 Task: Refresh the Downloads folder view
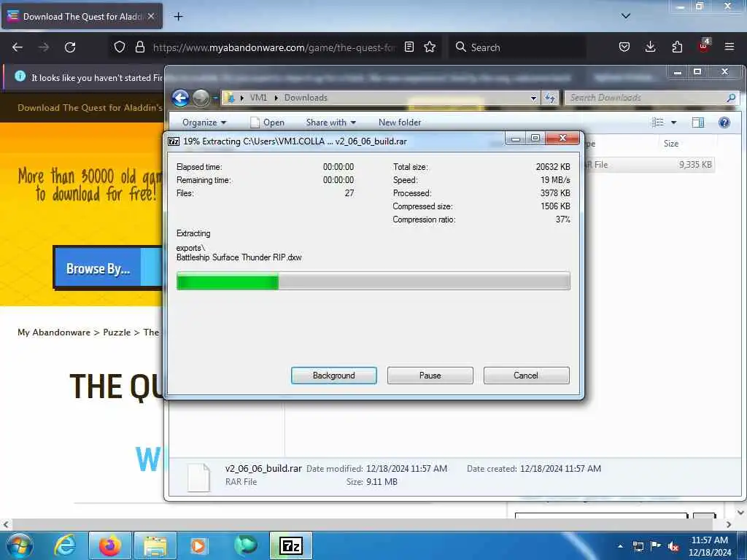tap(550, 98)
